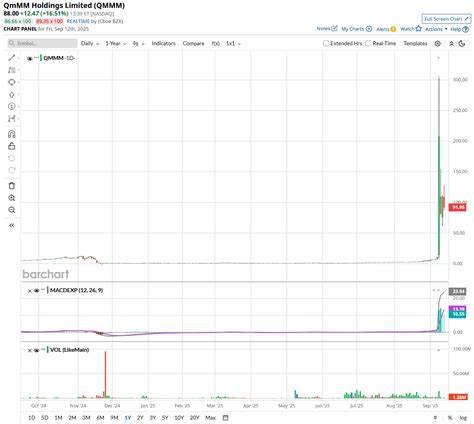Open the chart type dropdown
The image size is (474, 424).
(138, 44)
